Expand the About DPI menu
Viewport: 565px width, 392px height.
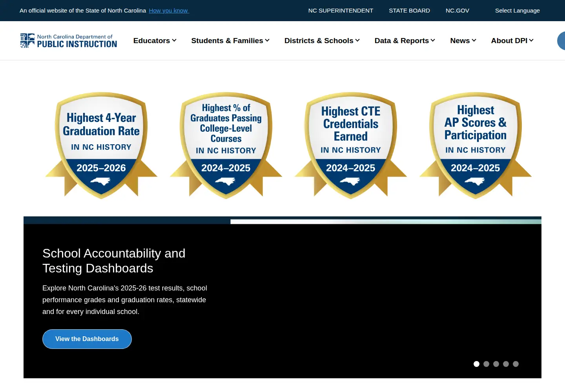(512, 41)
